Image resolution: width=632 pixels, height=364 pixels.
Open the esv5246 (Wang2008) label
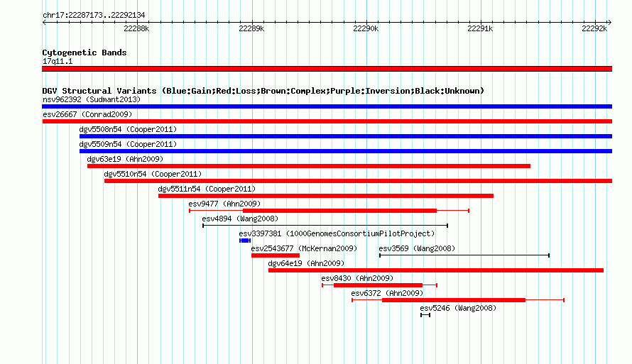458,308
